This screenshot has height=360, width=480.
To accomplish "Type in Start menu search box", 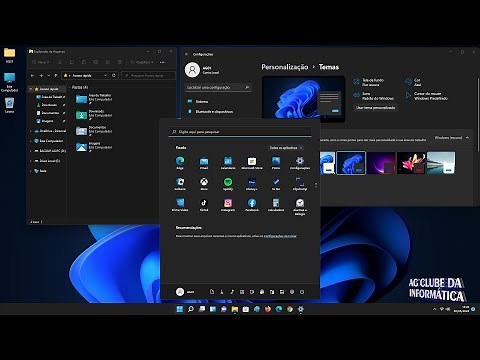I will pos(240,132).
